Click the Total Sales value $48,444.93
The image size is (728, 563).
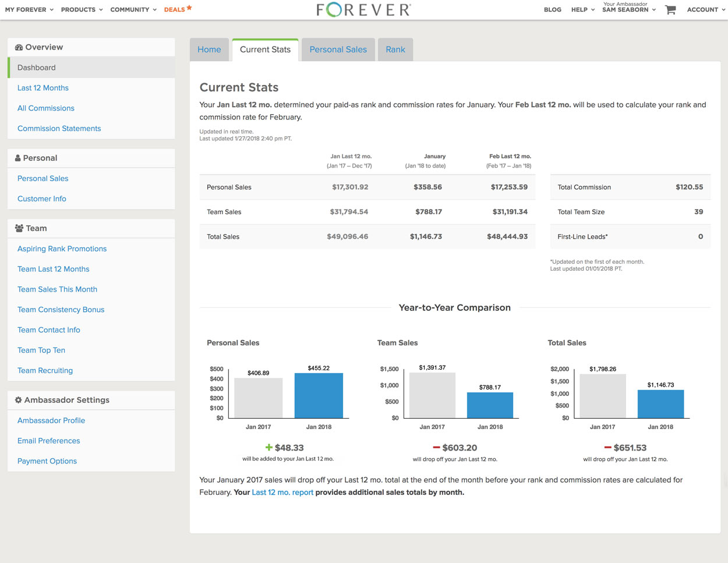tap(507, 237)
